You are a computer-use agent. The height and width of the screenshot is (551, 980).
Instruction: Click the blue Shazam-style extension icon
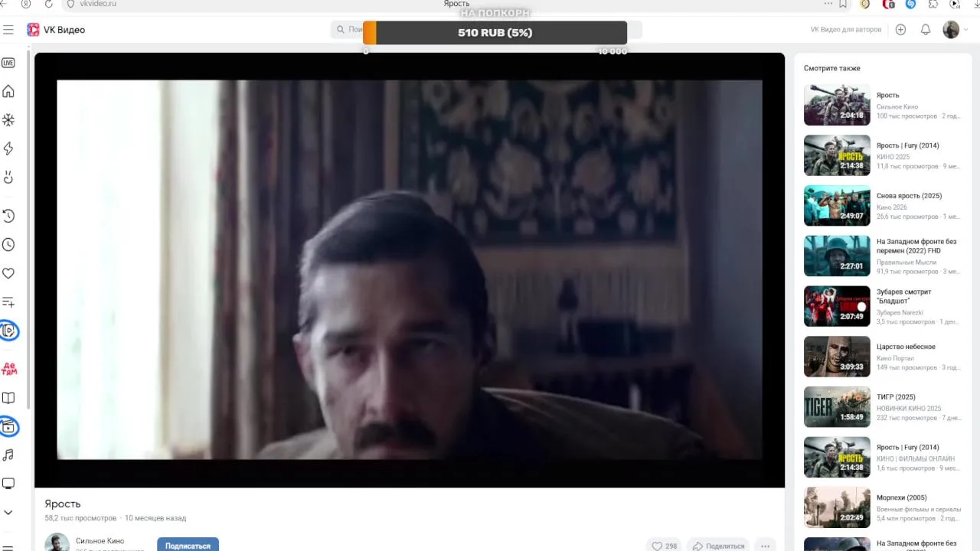click(910, 4)
